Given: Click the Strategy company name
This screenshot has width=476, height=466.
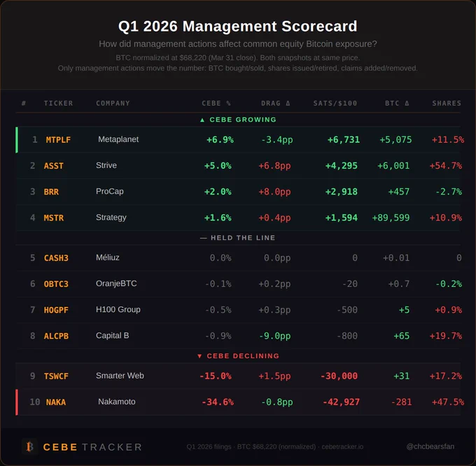Looking at the screenshot, I should (111, 218).
